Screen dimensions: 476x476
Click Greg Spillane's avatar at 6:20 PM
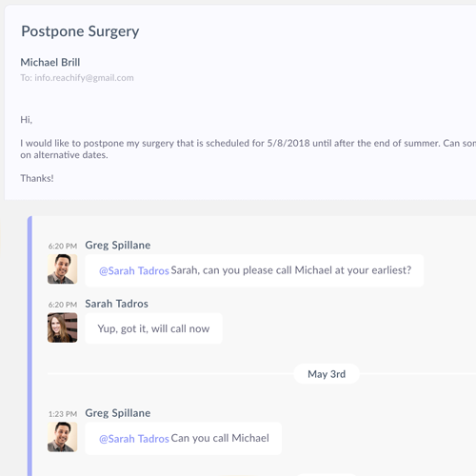pos(62,268)
